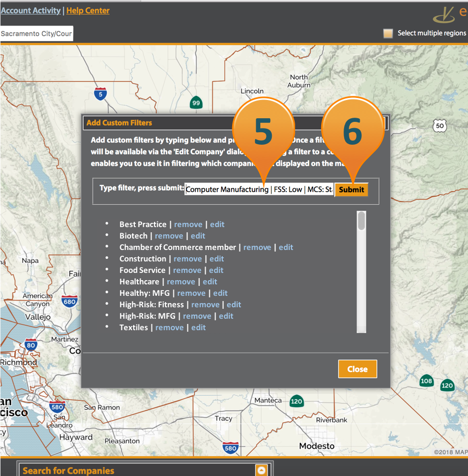
Task: Edit the High-Risk: Fitness filter
Action: point(234,305)
